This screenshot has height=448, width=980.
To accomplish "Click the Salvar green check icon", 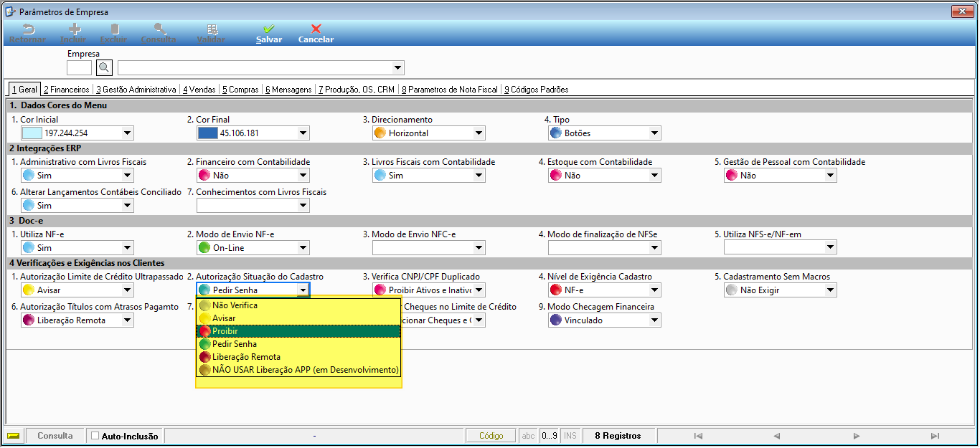I will pos(269,29).
